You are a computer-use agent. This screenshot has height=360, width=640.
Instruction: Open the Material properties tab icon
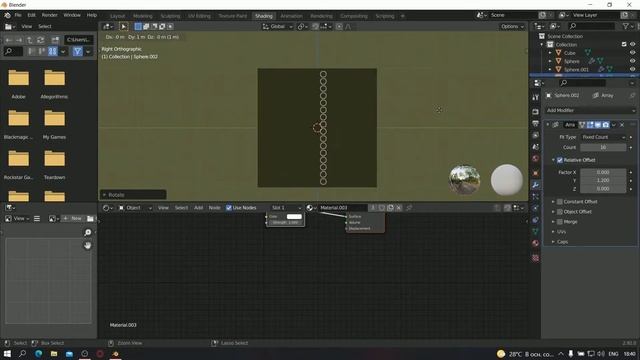[536, 243]
